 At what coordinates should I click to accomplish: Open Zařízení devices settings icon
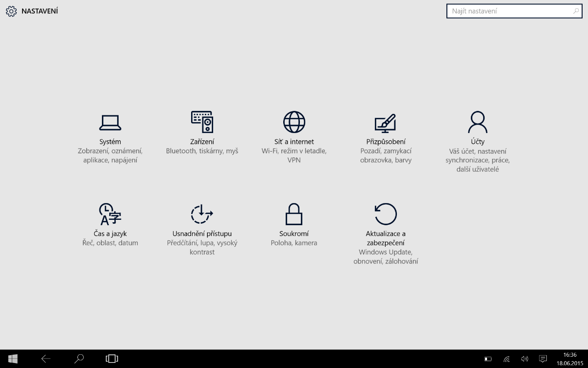(202, 122)
